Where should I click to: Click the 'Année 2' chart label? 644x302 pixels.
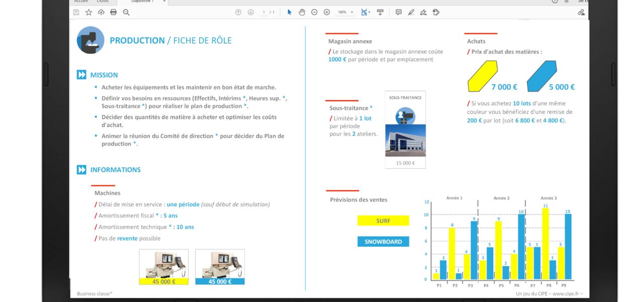point(502,198)
